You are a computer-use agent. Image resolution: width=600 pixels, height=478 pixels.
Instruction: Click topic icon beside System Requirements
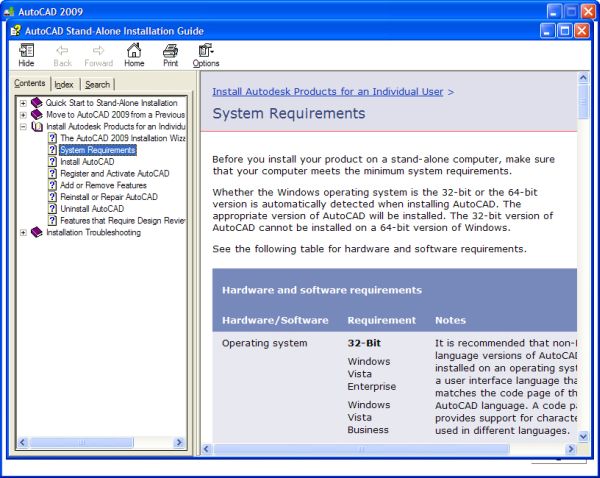click(52, 150)
